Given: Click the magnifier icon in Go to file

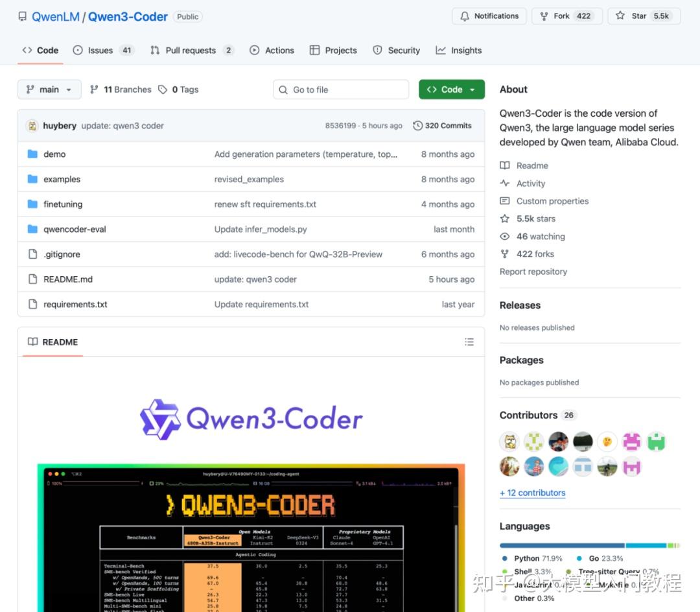Looking at the screenshot, I should (284, 89).
